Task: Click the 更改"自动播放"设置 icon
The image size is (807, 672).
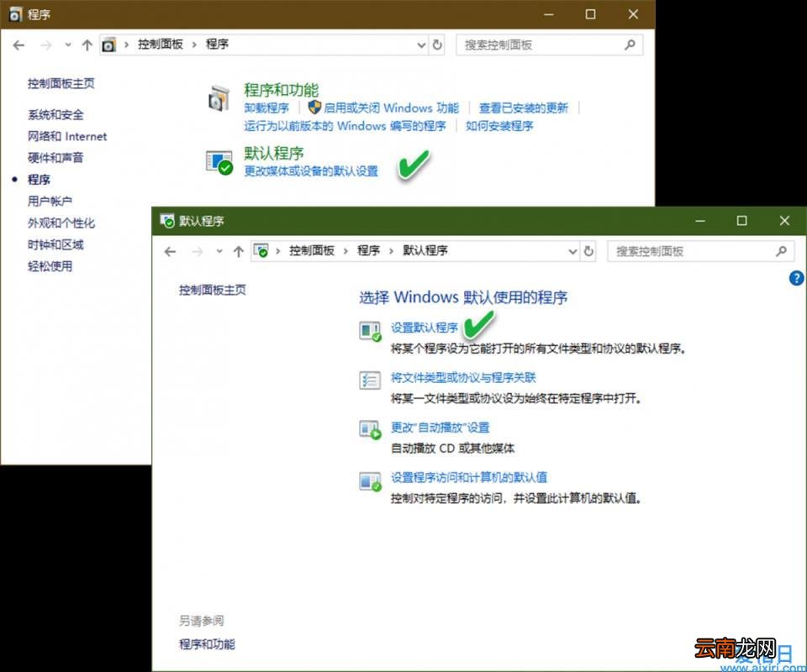Action: pyautogui.click(x=370, y=430)
